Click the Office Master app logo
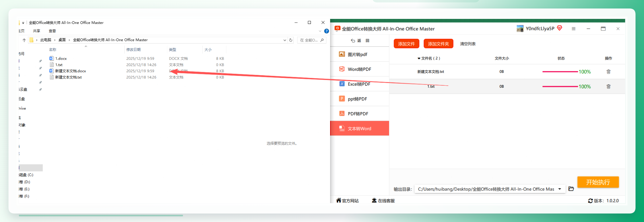Screen dimensions: 644x222 pyautogui.click(x=337, y=28)
